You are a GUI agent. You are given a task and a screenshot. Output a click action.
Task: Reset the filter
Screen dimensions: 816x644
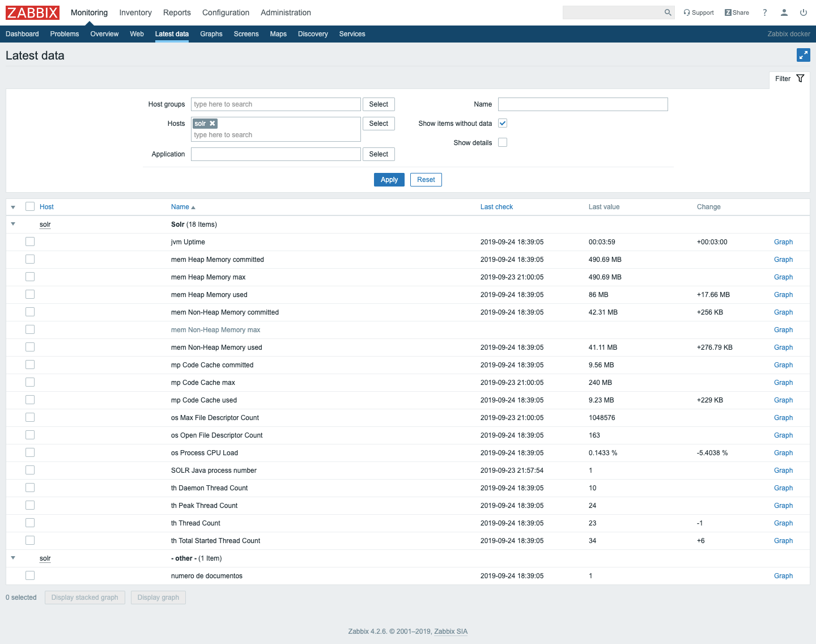click(x=426, y=180)
